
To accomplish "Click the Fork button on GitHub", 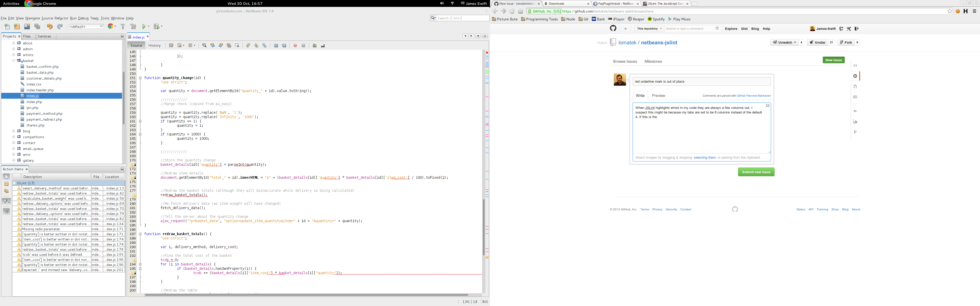I will (x=846, y=43).
